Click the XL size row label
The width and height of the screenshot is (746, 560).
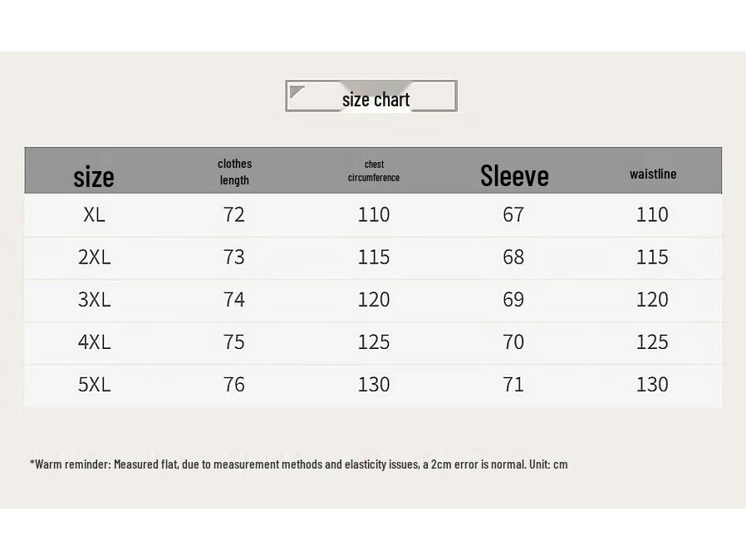(94, 214)
